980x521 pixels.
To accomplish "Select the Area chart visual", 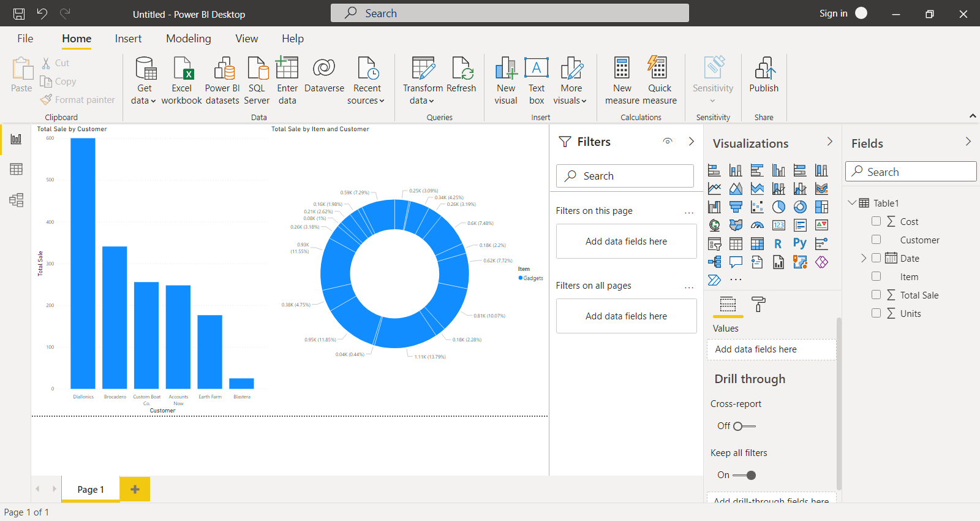I will click(736, 189).
